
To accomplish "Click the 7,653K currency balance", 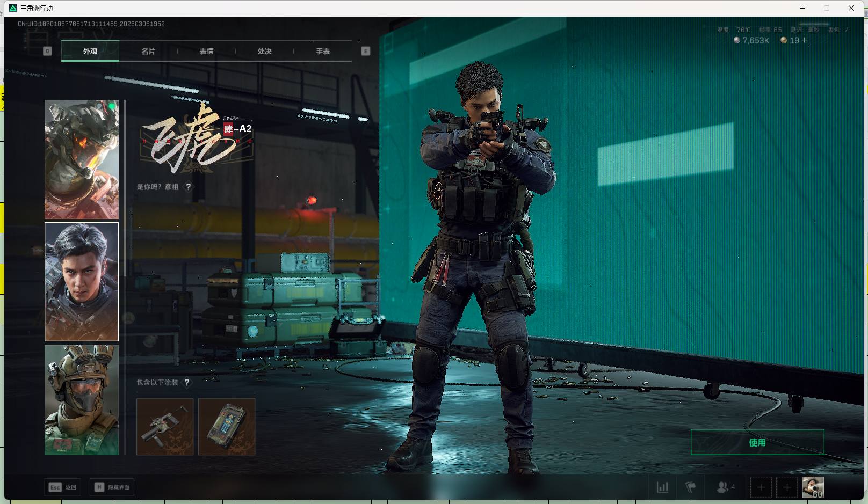I will [756, 40].
